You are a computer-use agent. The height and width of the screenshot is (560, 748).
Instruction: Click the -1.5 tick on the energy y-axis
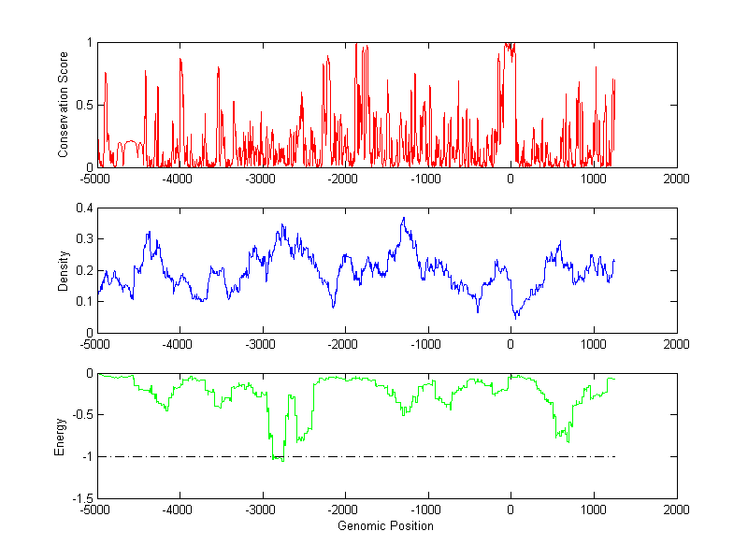[x=82, y=498]
